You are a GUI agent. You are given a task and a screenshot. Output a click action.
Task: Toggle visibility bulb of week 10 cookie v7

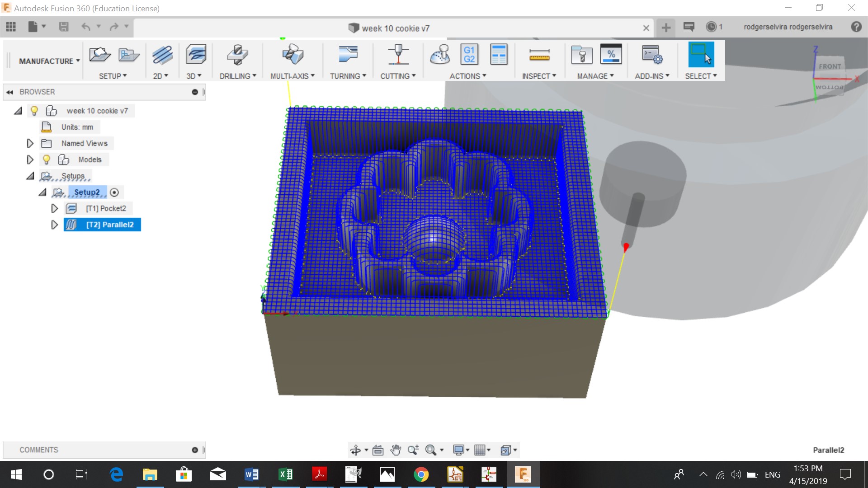point(34,111)
